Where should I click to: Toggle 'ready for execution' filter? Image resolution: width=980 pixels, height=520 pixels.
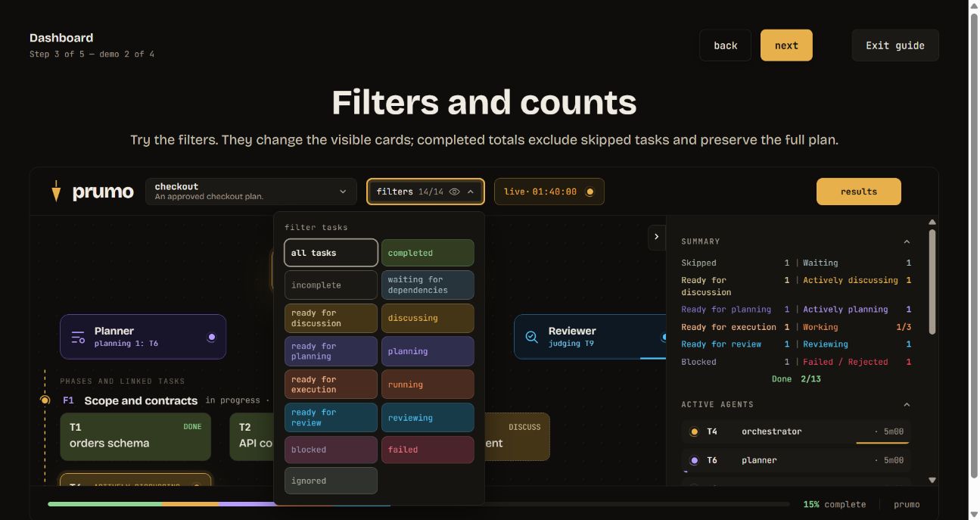click(x=331, y=385)
